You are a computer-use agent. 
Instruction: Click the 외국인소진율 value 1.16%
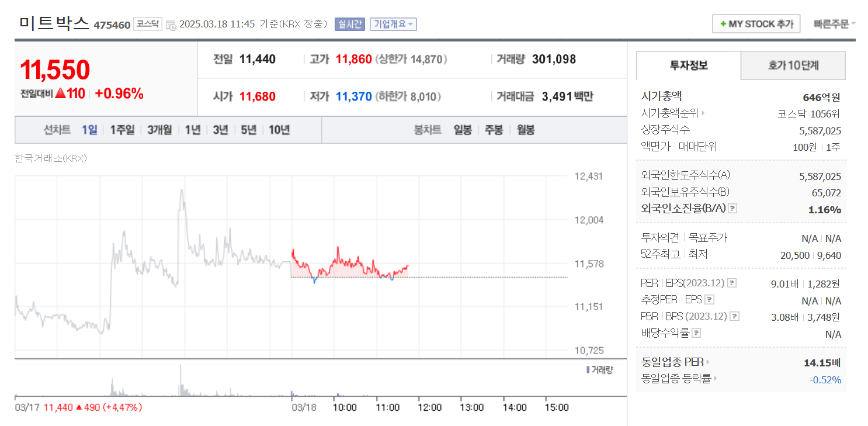click(825, 209)
